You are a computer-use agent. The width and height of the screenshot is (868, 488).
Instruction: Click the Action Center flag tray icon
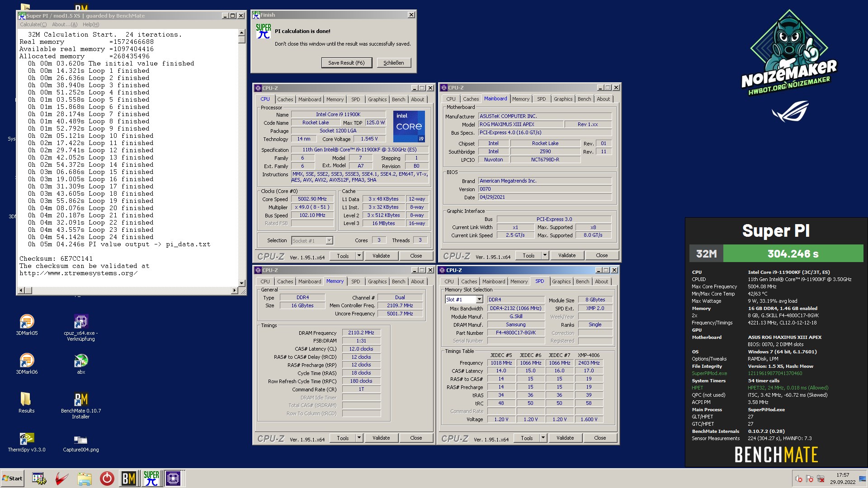pyautogui.click(x=810, y=479)
